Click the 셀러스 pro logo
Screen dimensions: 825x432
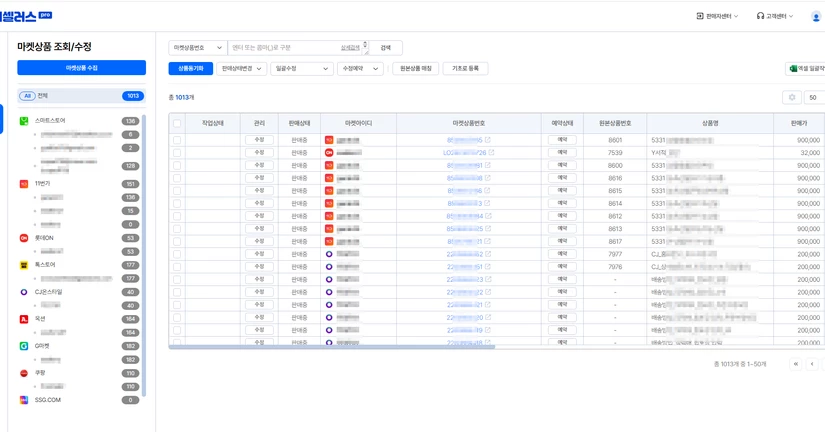[26, 16]
